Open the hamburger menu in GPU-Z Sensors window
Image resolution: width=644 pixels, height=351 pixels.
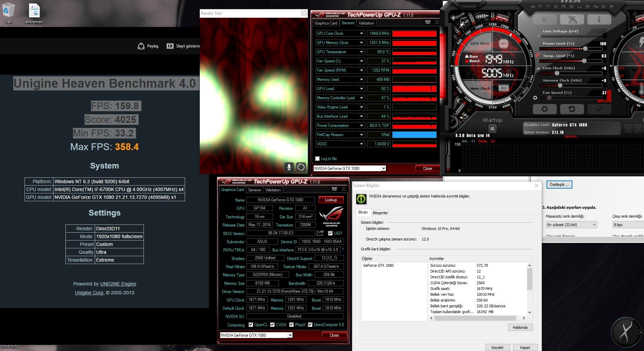click(x=437, y=22)
